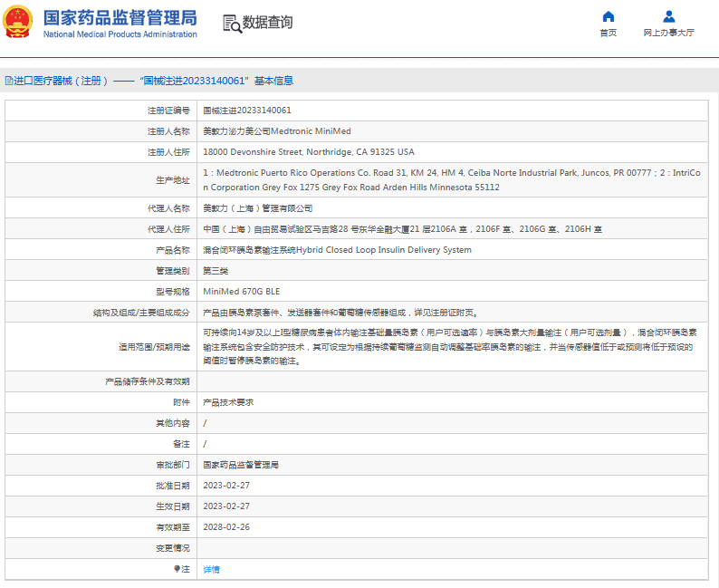This screenshot has height=588, width=719.
Task: Click the 基本信息 breadcrumb heading
Action: pos(273,82)
